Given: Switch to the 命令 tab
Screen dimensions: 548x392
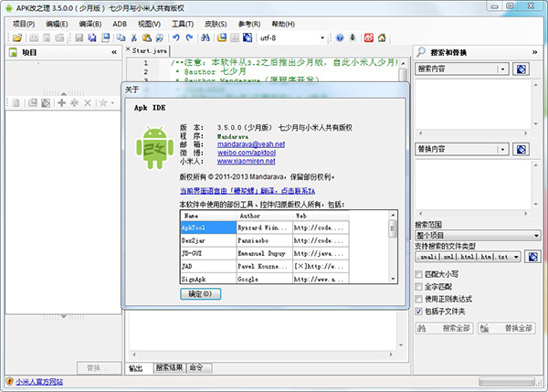Looking at the screenshot, I should click(x=199, y=367).
